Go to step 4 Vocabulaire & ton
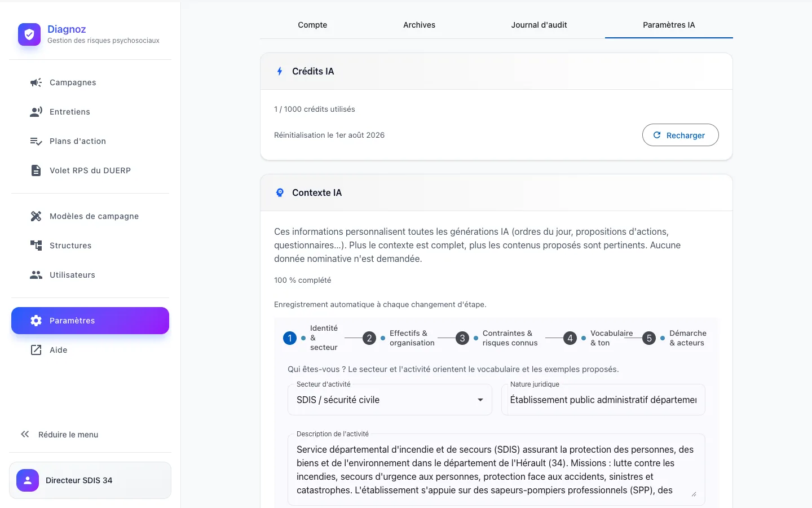The width and height of the screenshot is (812, 508). pyautogui.click(x=598, y=338)
